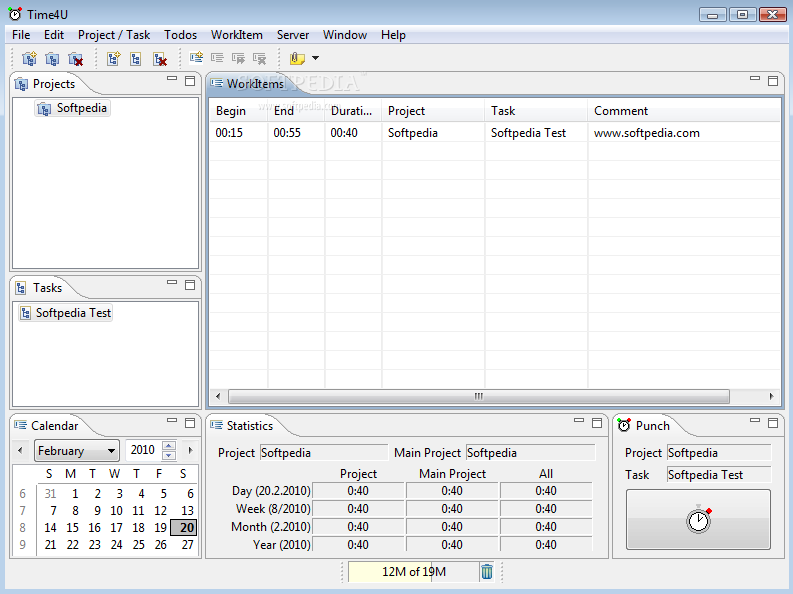Open the Project / Task menu
The height and width of the screenshot is (594, 793).
coord(114,35)
